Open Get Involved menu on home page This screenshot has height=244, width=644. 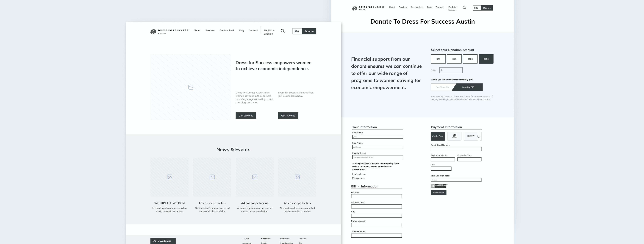(227, 30)
